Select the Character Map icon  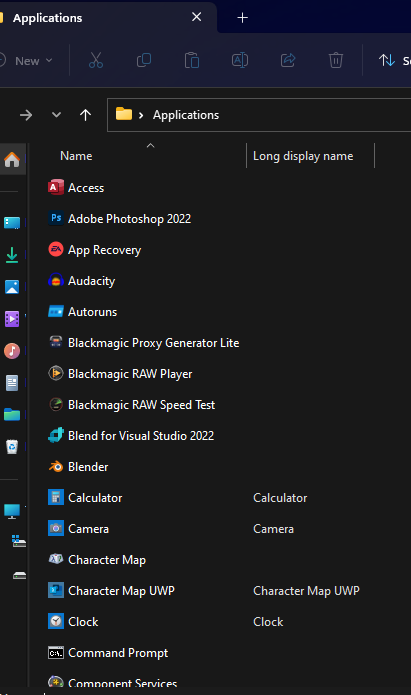pyautogui.click(x=56, y=559)
